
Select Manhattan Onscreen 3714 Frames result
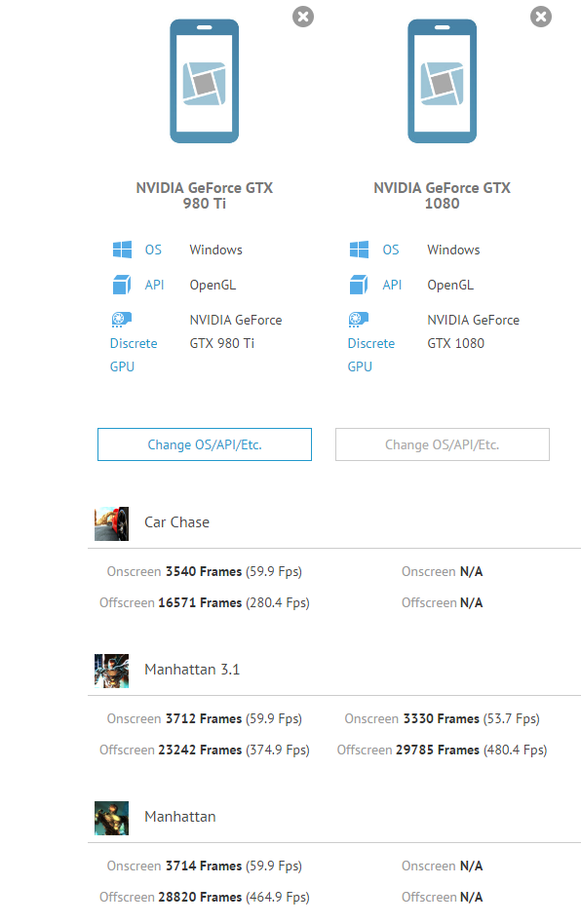click(x=205, y=866)
